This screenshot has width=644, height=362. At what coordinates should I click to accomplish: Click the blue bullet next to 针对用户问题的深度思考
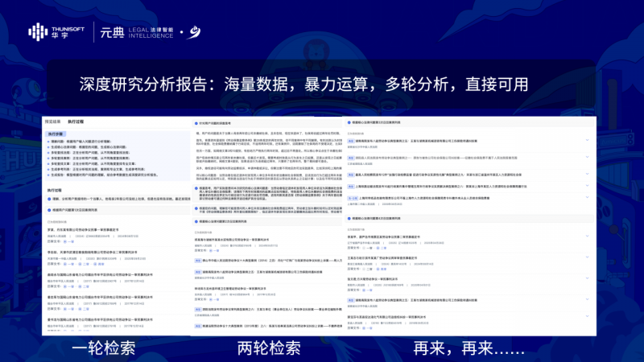tap(196, 122)
